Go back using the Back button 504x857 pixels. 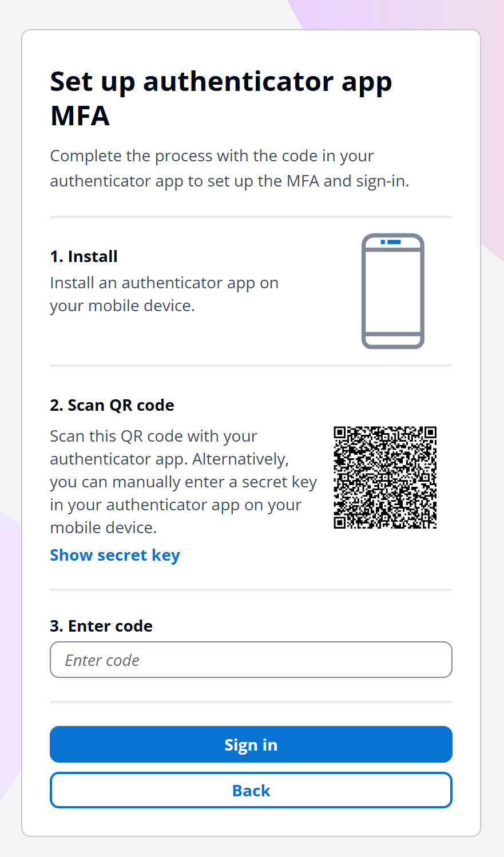(x=251, y=790)
